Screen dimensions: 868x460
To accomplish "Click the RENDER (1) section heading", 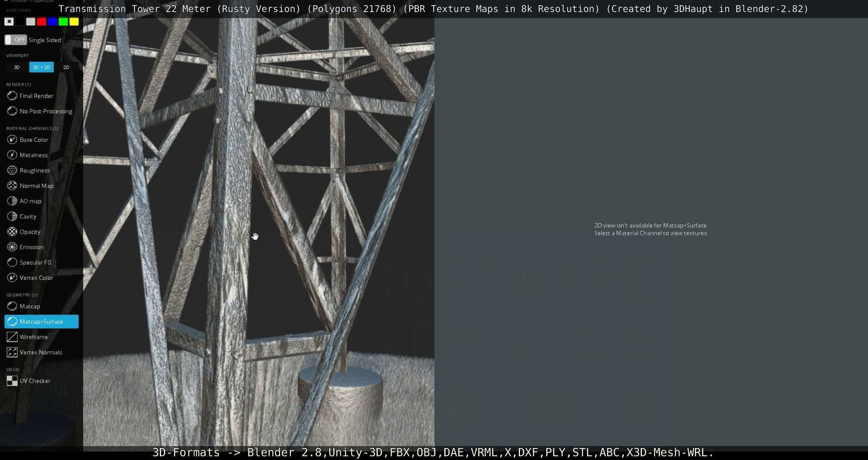I will click(18, 84).
